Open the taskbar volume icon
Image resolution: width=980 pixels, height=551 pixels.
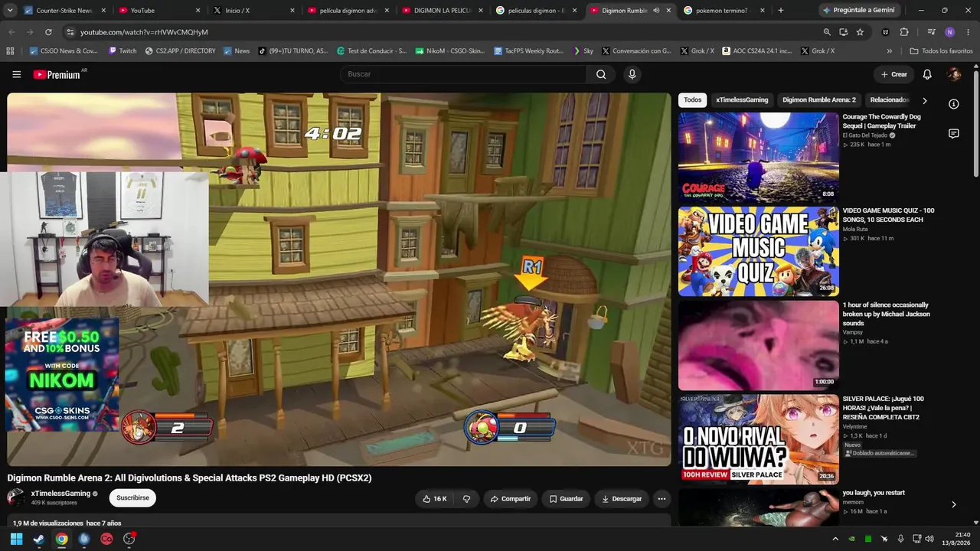[929, 539]
